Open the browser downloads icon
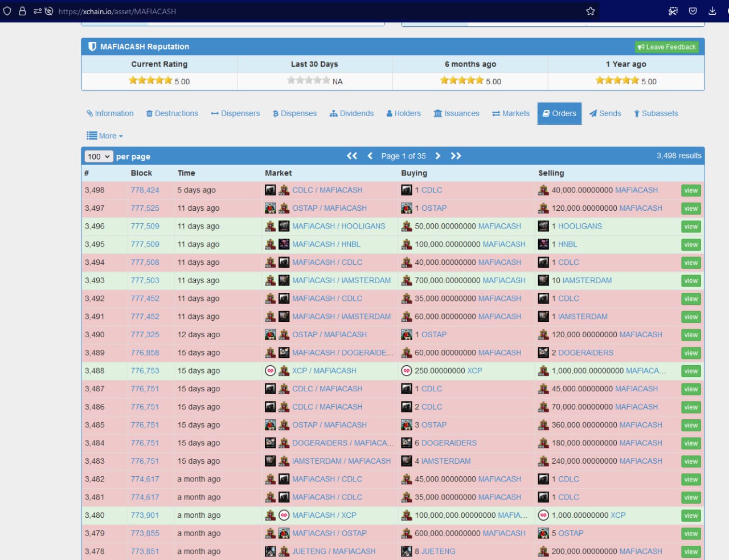The image size is (729, 560). click(712, 11)
